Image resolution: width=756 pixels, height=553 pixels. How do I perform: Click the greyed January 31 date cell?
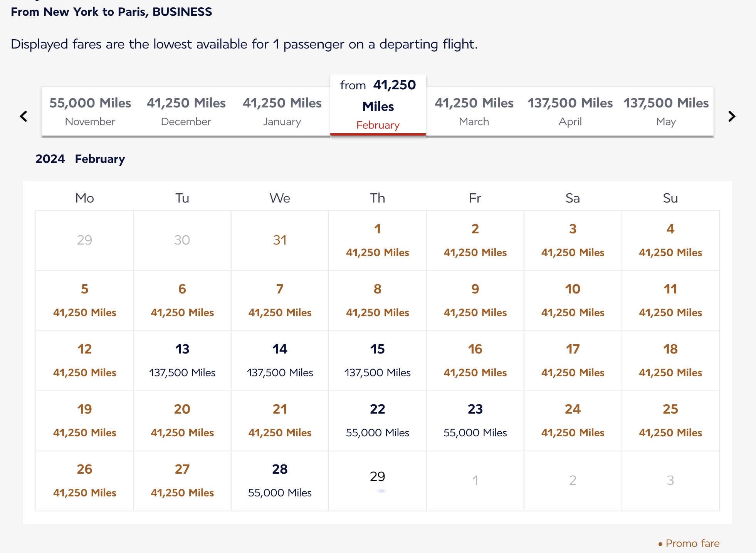point(280,240)
